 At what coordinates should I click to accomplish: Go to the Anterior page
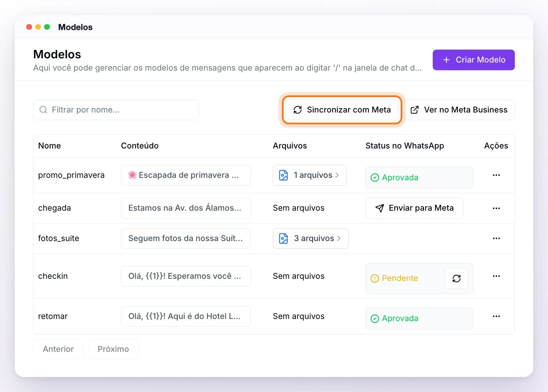click(x=58, y=349)
